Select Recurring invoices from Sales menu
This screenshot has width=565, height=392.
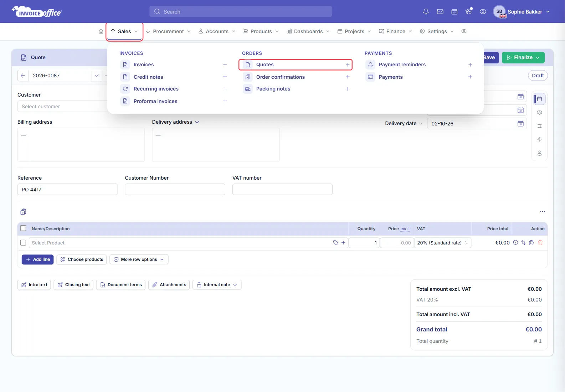click(x=156, y=89)
